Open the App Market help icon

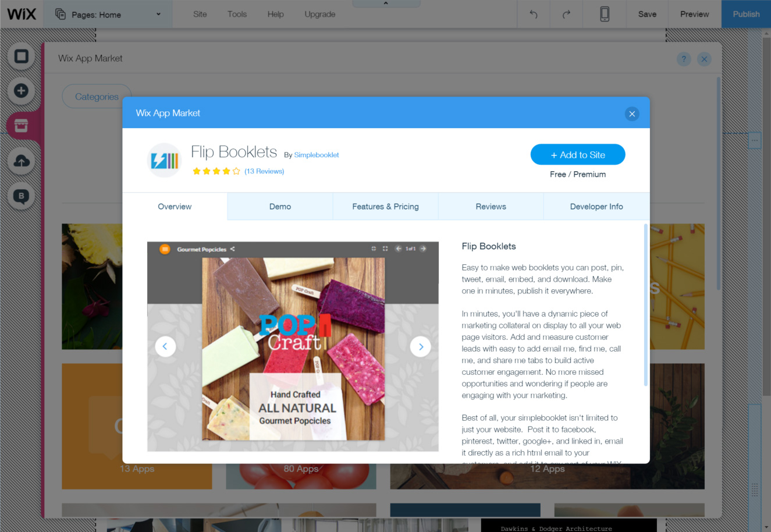point(684,59)
